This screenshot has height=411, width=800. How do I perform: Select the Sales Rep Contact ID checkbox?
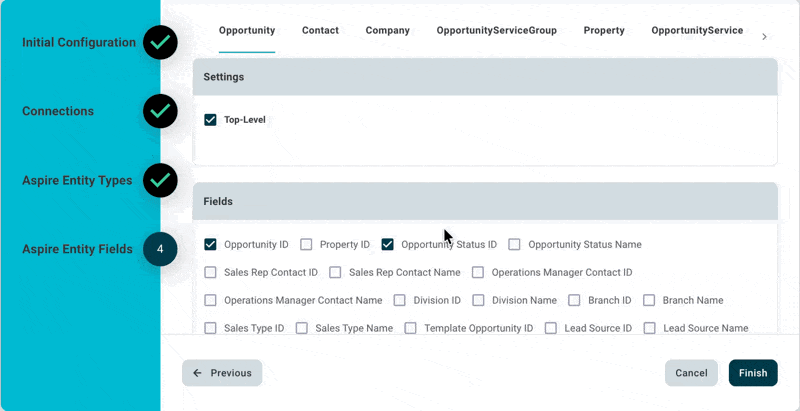[x=210, y=272]
